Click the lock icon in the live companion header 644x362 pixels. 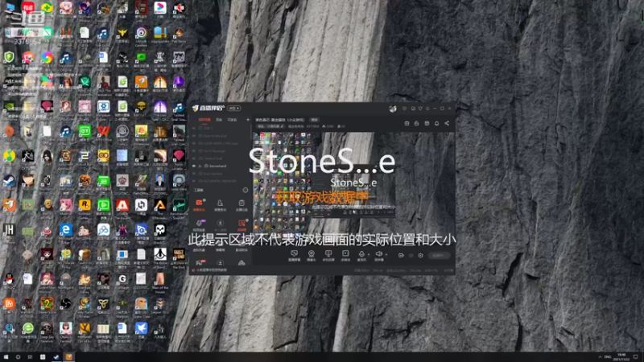416,123
